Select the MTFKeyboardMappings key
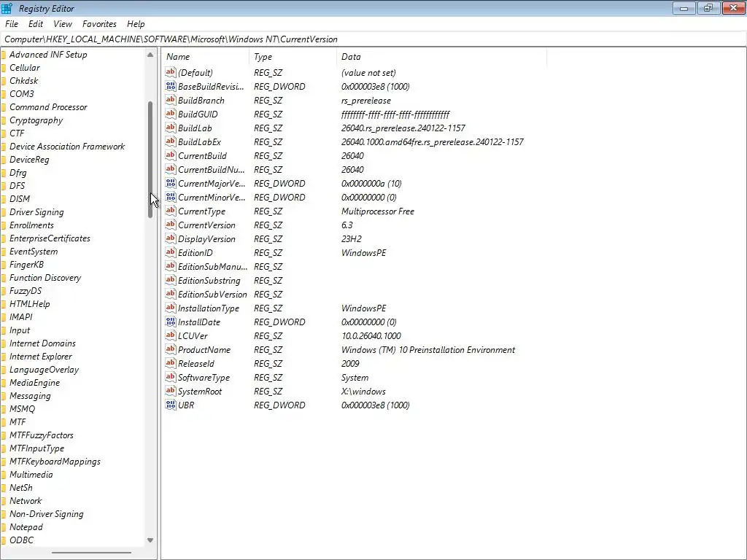The height and width of the screenshot is (560, 747). tap(55, 462)
